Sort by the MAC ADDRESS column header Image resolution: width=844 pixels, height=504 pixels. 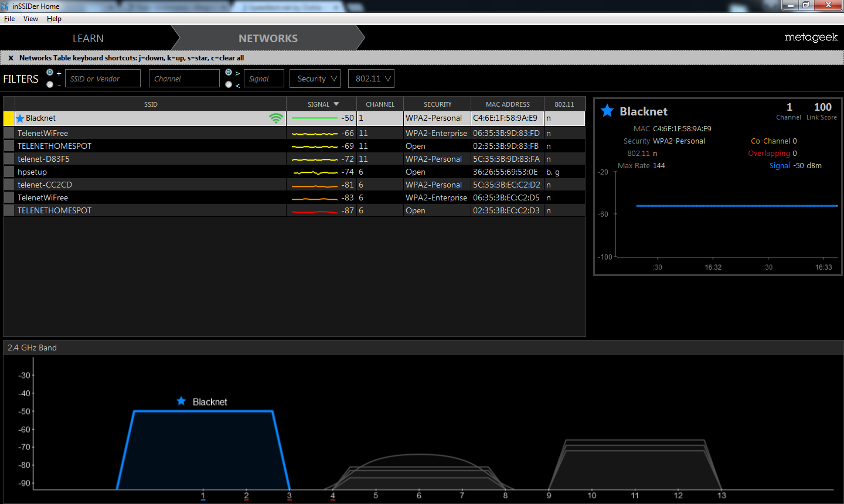[x=508, y=104]
